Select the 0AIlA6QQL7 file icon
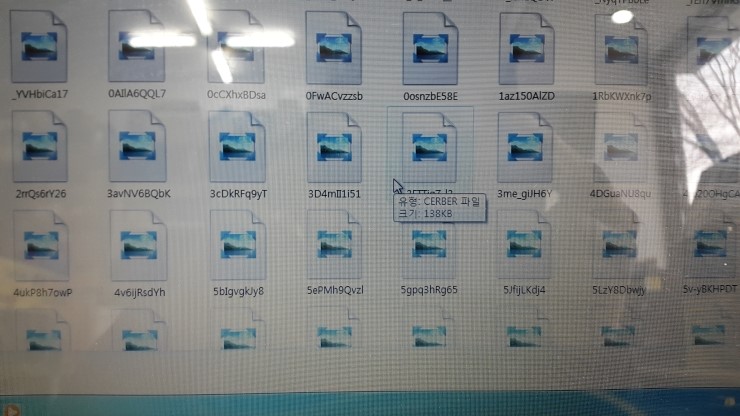Image resolution: width=740 pixels, height=416 pixels. [x=137, y=46]
